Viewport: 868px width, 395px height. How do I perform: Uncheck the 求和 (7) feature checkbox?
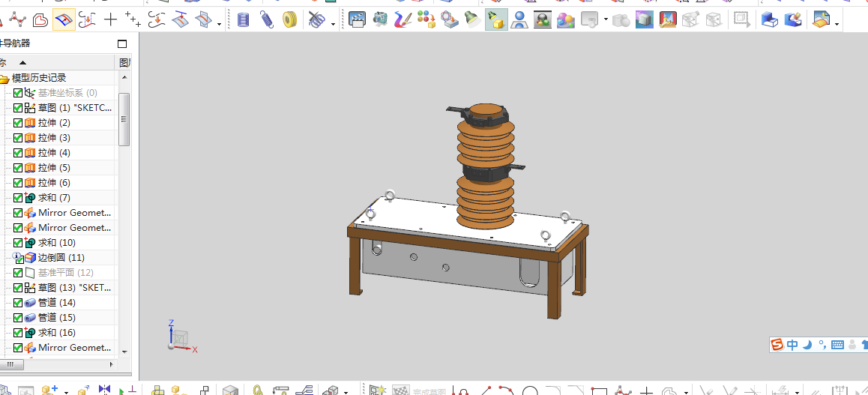18,198
